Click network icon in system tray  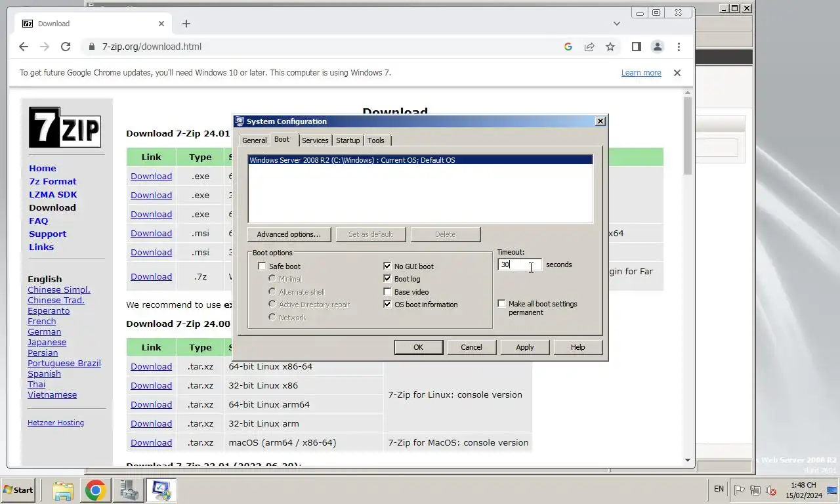tap(755, 490)
